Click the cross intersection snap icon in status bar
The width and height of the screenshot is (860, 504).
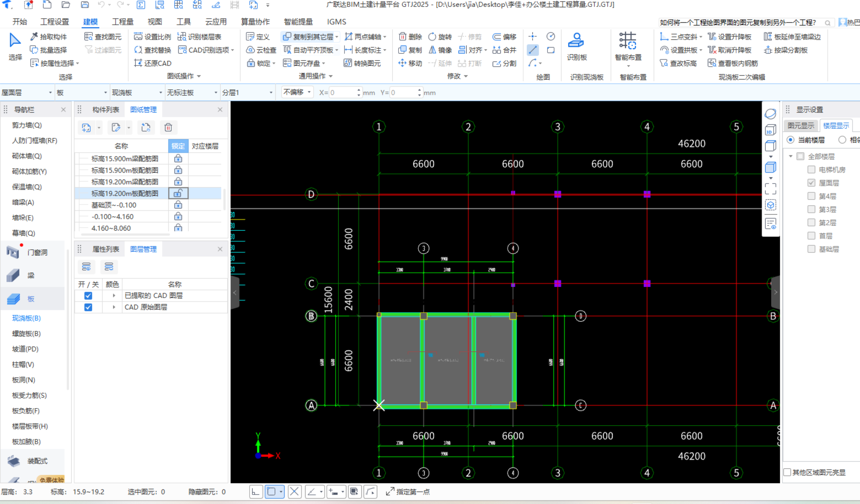pyautogui.click(x=294, y=492)
